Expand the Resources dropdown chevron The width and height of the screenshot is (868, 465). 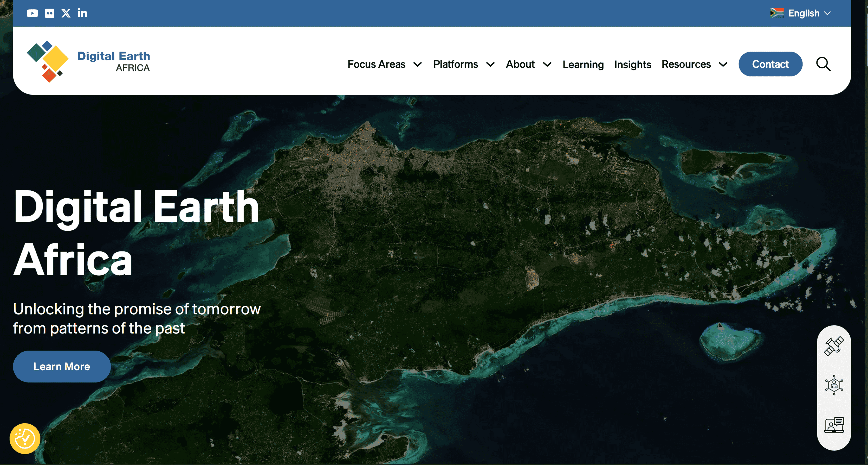point(723,64)
